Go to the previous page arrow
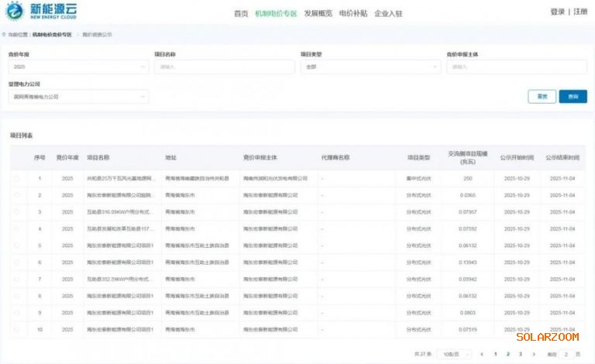The width and height of the screenshot is (595, 364). click(482, 354)
